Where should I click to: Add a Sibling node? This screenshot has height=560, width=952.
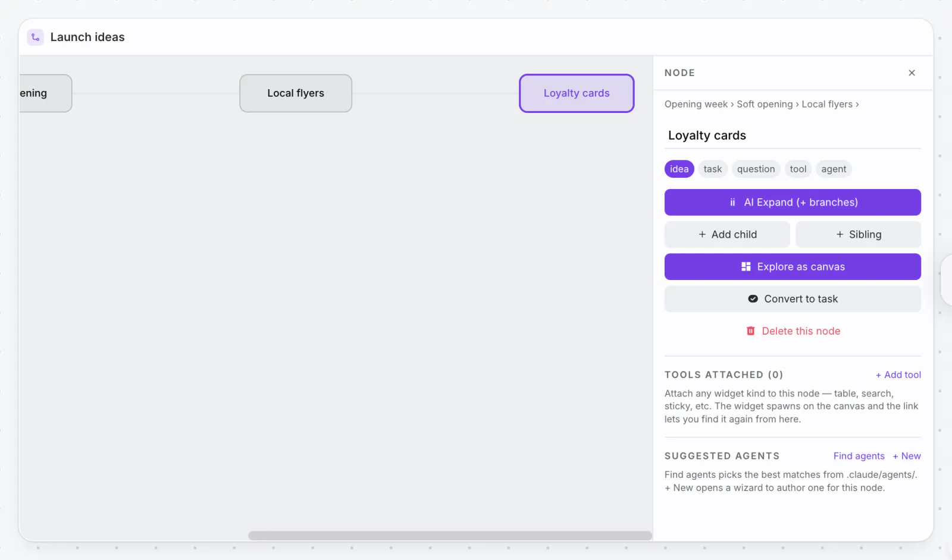click(858, 234)
